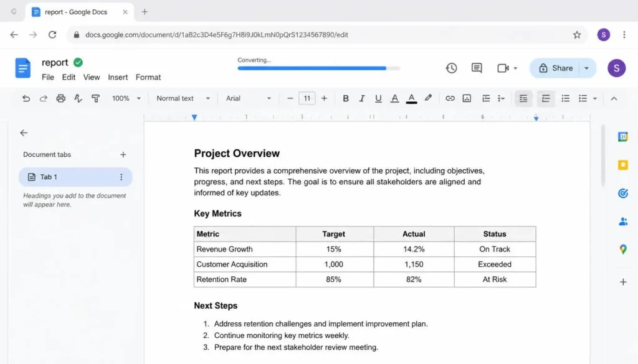
Task: Open Tab 1 options three-dot menu
Action: (x=121, y=177)
